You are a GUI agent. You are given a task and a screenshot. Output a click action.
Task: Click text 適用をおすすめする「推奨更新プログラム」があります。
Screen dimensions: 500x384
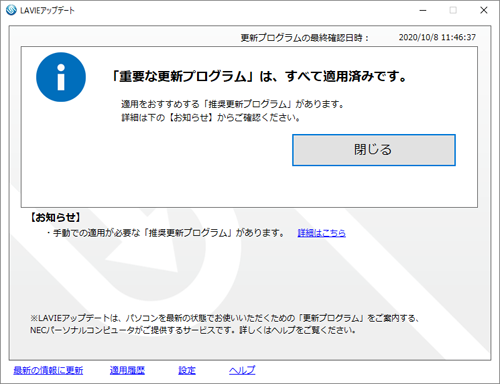point(233,104)
